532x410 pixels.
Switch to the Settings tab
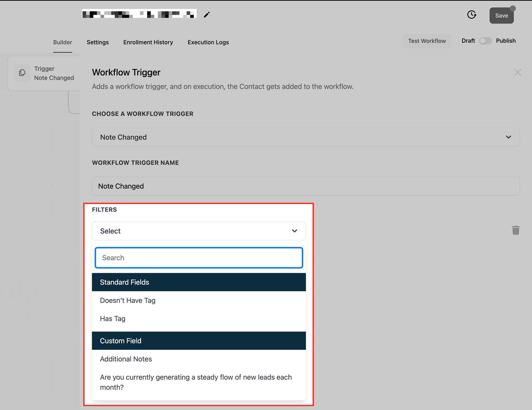point(97,42)
